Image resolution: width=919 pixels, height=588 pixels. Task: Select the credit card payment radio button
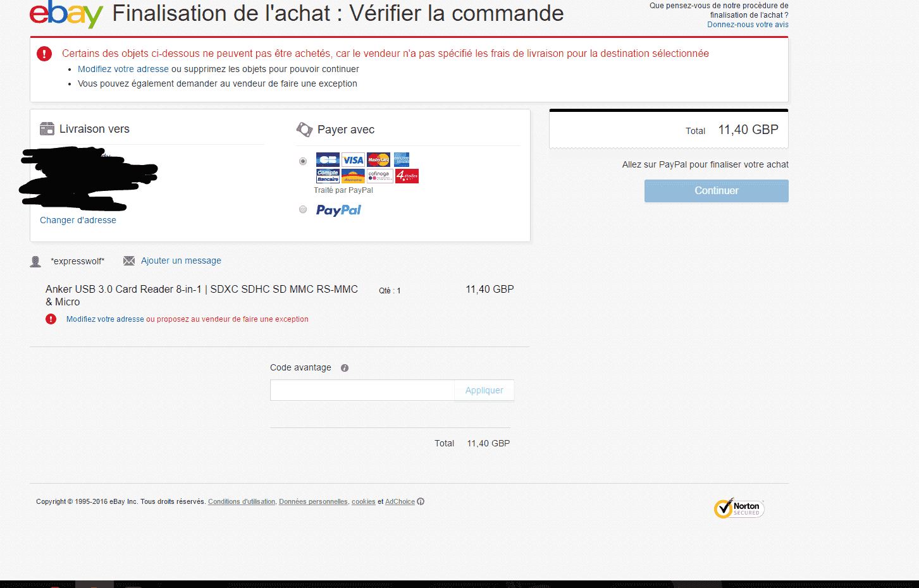point(303,161)
